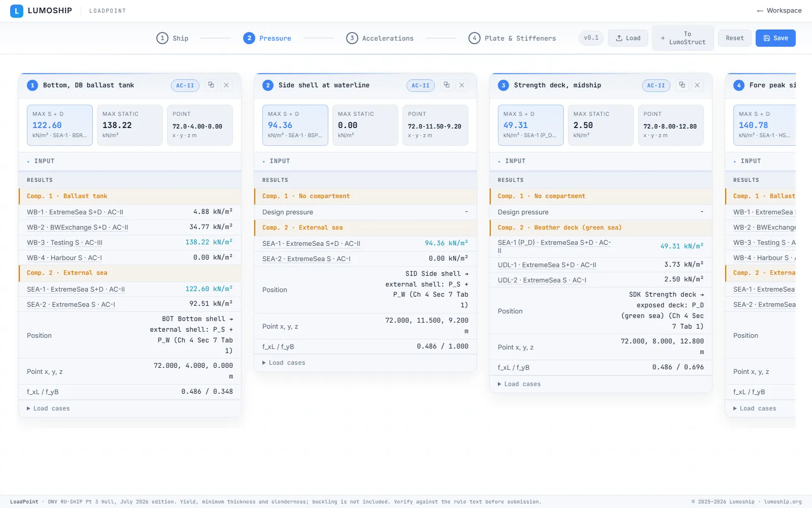The width and height of the screenshot is (812, 508).
Task: Click the Lumoship logo icon
Action: coord(17,11)
